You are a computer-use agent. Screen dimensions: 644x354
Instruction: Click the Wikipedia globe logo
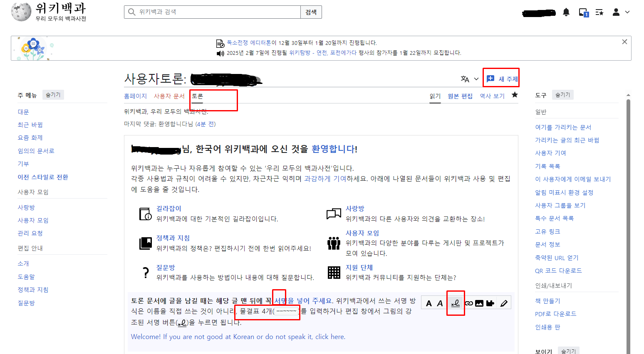point(21,12)
